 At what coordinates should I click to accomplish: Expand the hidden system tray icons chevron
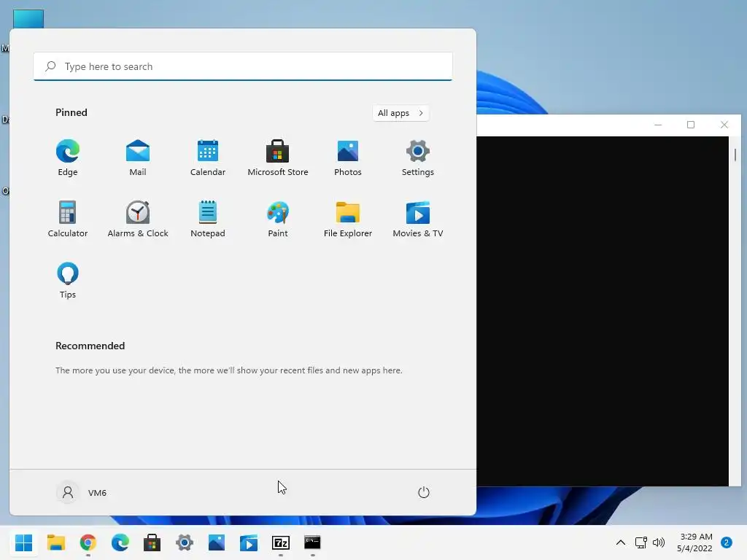[x=621, y=542]
